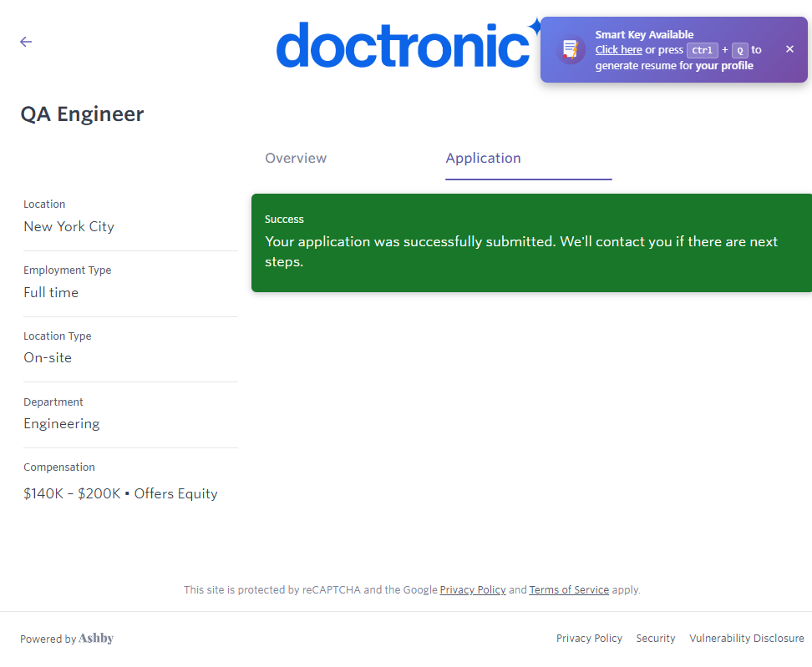Open the Terms of Service link

(x=569, y=590)
